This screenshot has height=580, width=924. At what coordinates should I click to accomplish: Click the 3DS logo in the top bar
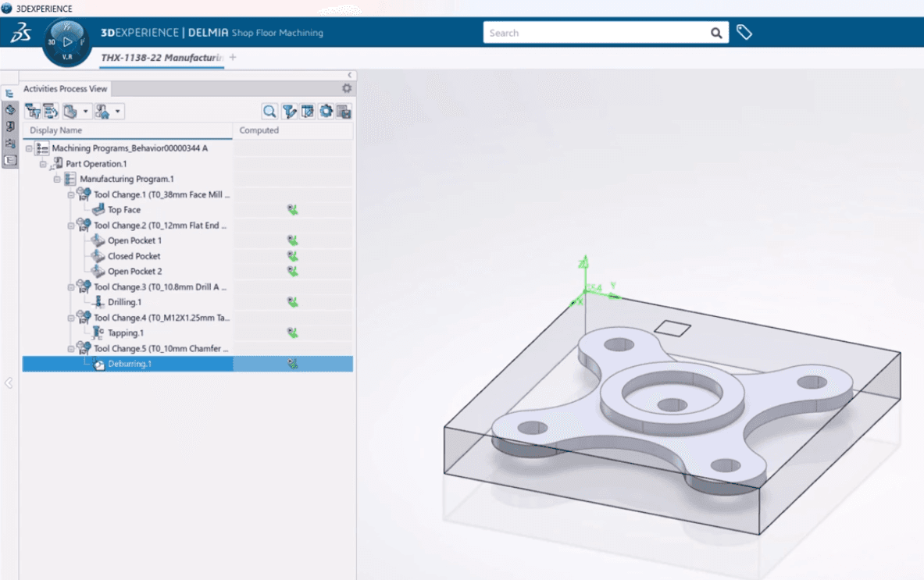coord(20,33)
